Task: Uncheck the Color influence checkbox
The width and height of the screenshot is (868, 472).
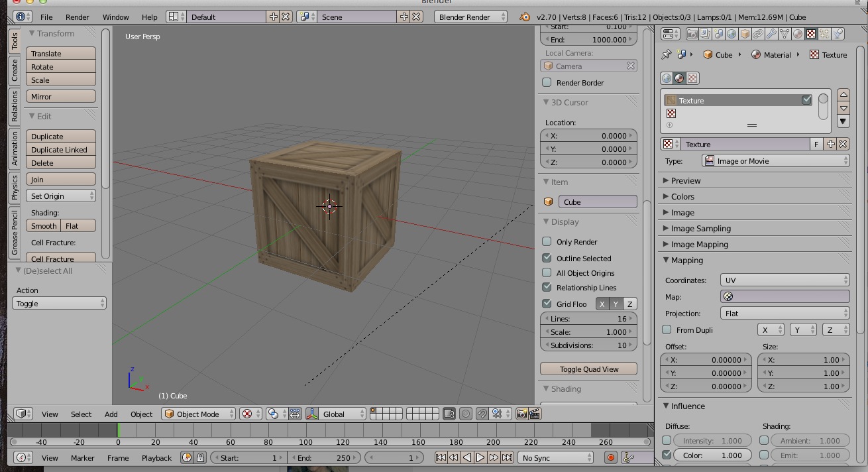Action: [667, 455]
